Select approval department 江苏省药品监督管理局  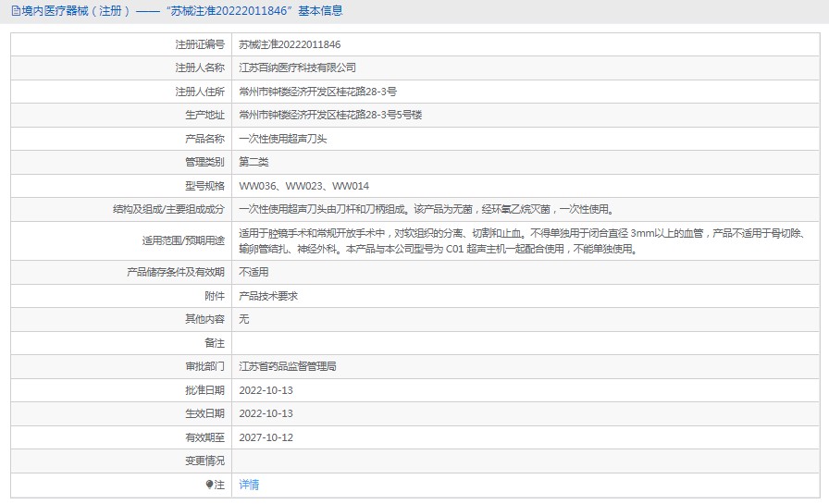288,366
